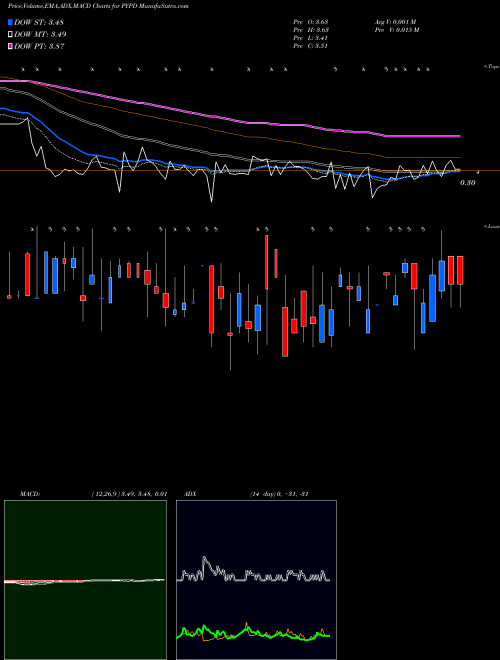500x660 pixels.
Task: Click the chart title mentioning MunafaSutra.com
Action: coord(98,6)
